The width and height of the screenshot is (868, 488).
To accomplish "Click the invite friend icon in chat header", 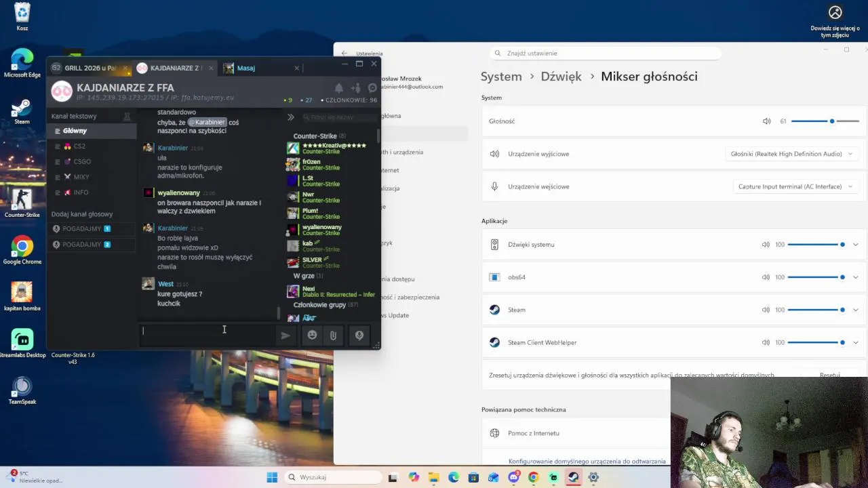I will click(355, 88).
